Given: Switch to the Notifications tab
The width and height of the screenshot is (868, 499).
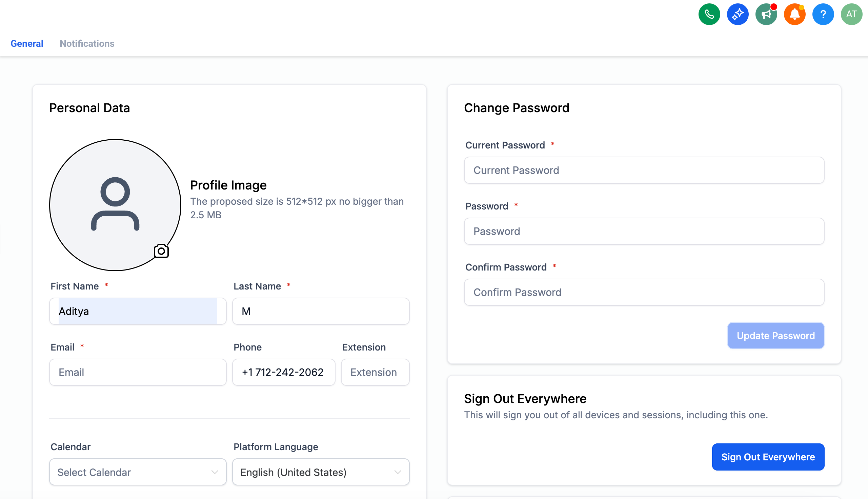Looking at the screenshot, I should pyautogui.click(x=87, y=43).
